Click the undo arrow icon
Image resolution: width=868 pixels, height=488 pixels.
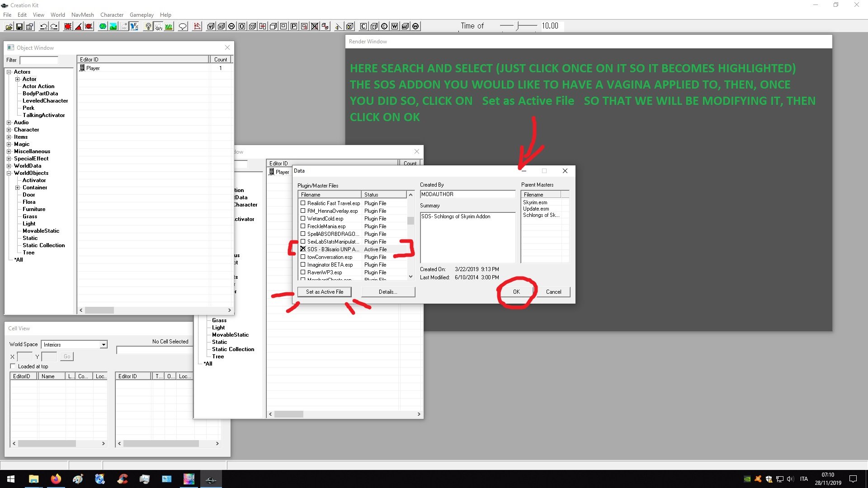click(43, 27)
